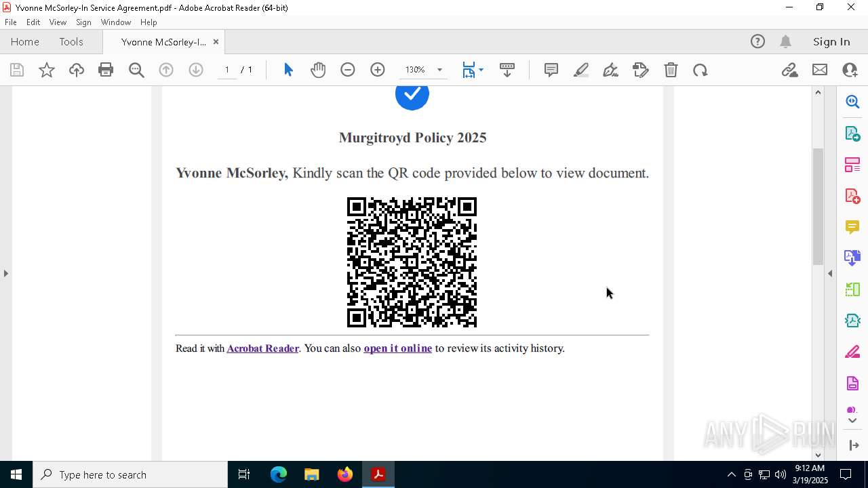Screen dimensions: 868x488
Task: Open Firefox from the taskbar
Action: click(345, 474)
